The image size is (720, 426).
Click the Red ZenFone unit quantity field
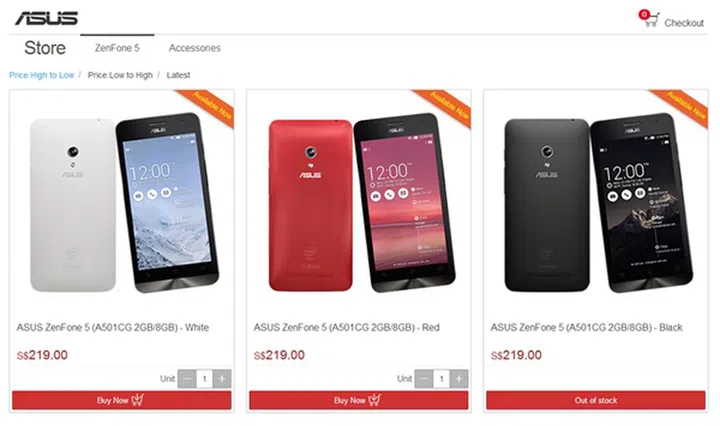tap(441, 379)
